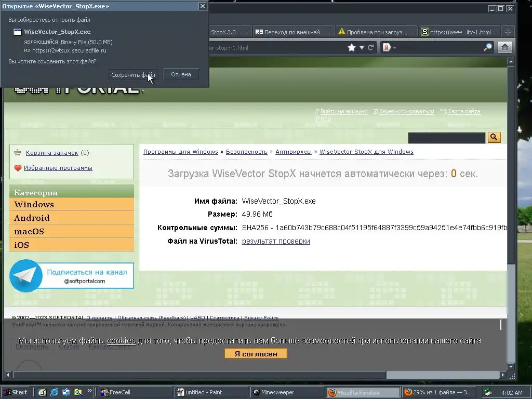Open the Антивирусы breadcrumb
Image resolution: width=532 pixels, height=399 pixels.
294,152
